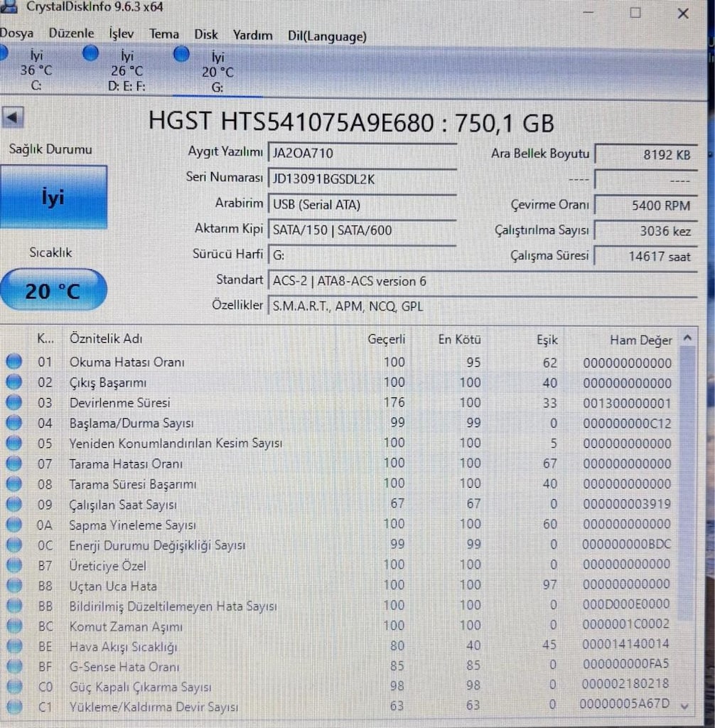
Task: Click the 5400 RPM rotation rate value
Action: click(x=646, y=205)
